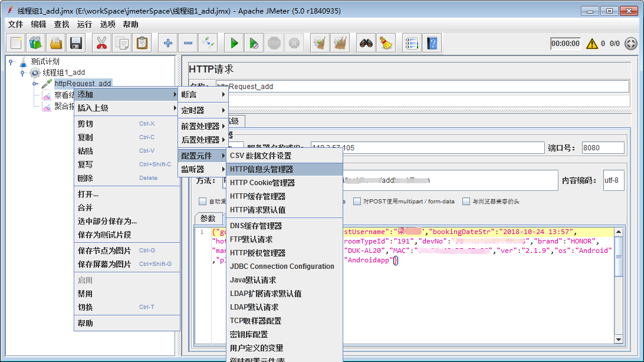Click the Copy toolbar icon
644x362 pixels.
[x=122, y=43]
